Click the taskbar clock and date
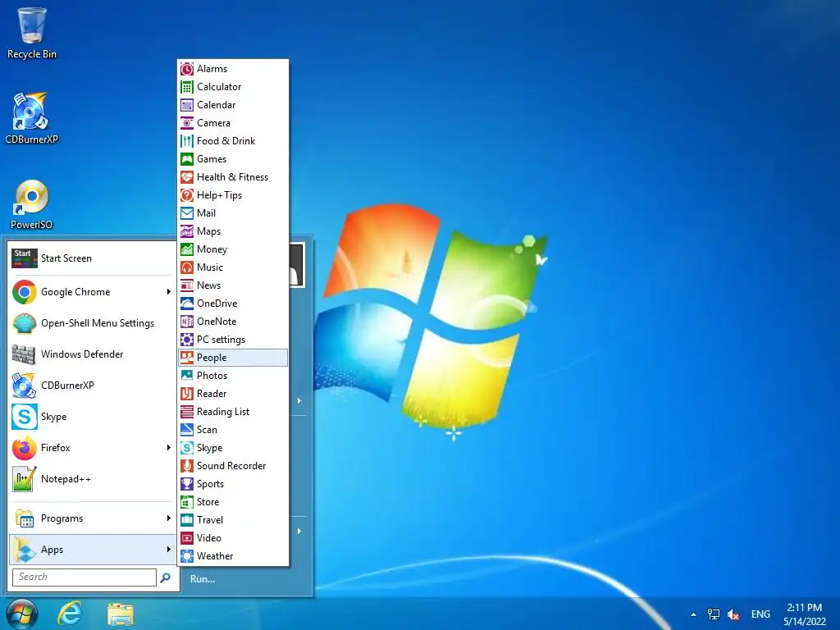840x630 pixels. click(x=805, y=614)
